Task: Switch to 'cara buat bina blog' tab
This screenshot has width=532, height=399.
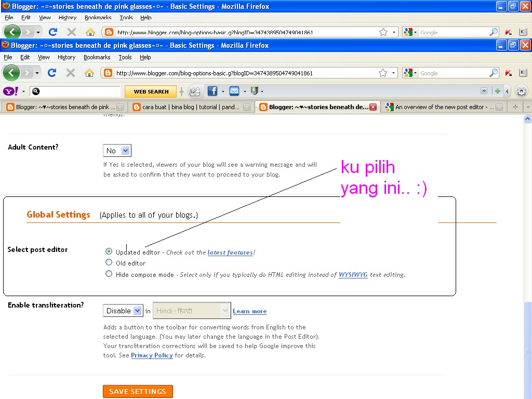Action: pos(191,107)
